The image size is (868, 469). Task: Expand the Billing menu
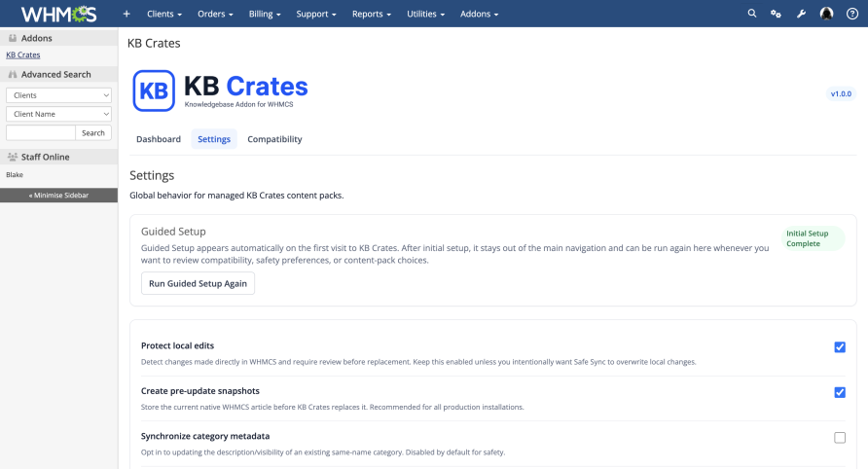click(265, 14)
